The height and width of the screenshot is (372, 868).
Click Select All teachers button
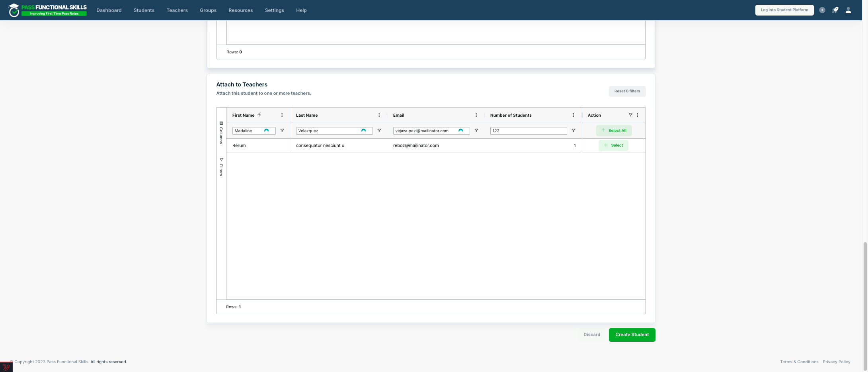point(614,131)
